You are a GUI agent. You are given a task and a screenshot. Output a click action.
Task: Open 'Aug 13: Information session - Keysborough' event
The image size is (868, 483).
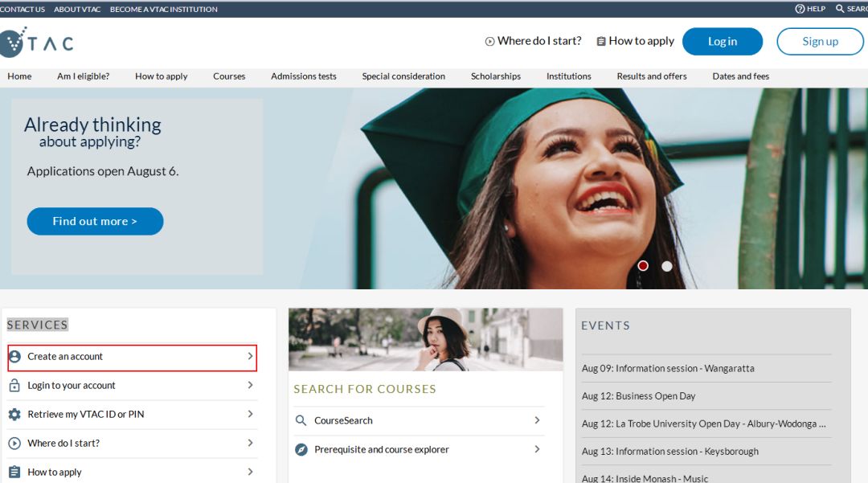[x=669, y=452]
